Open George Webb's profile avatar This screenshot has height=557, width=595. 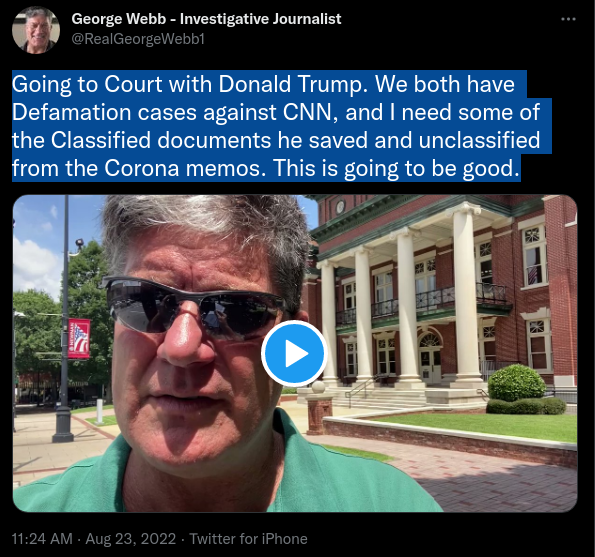coord(36,30)
